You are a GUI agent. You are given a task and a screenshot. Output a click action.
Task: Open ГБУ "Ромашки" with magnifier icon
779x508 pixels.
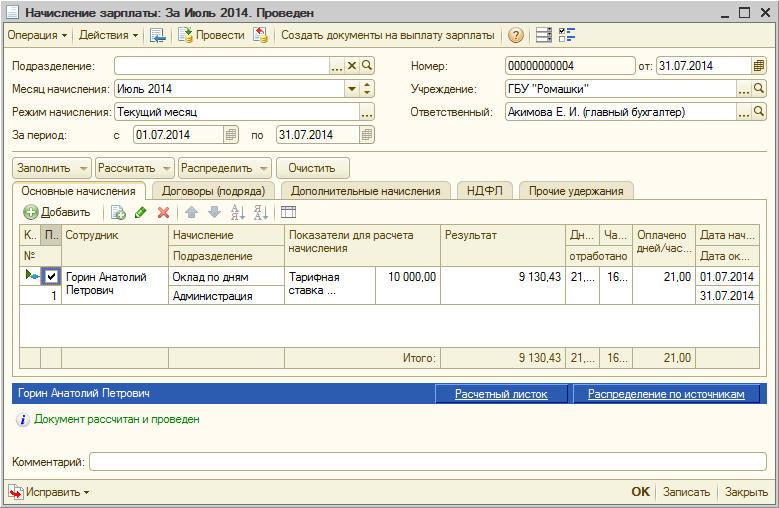[x=759, y=89]
